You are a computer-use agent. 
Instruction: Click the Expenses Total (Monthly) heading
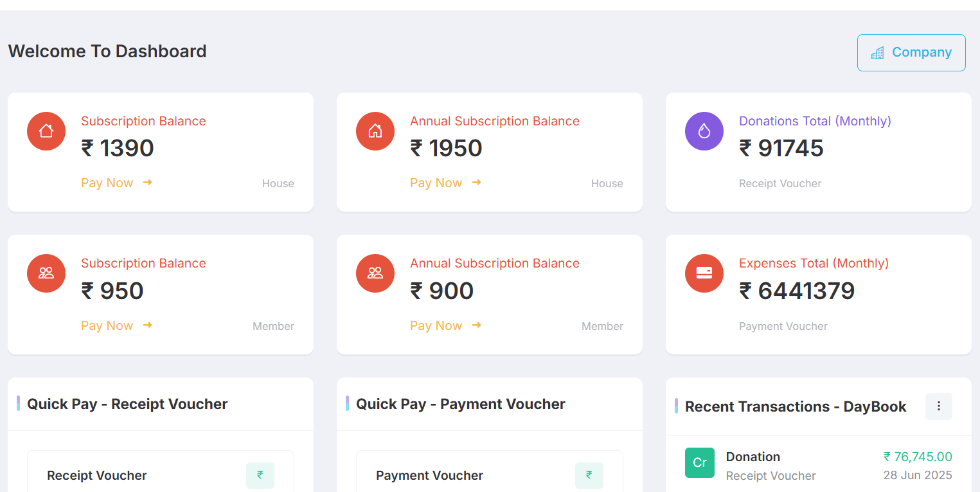(x=814, y=263)
